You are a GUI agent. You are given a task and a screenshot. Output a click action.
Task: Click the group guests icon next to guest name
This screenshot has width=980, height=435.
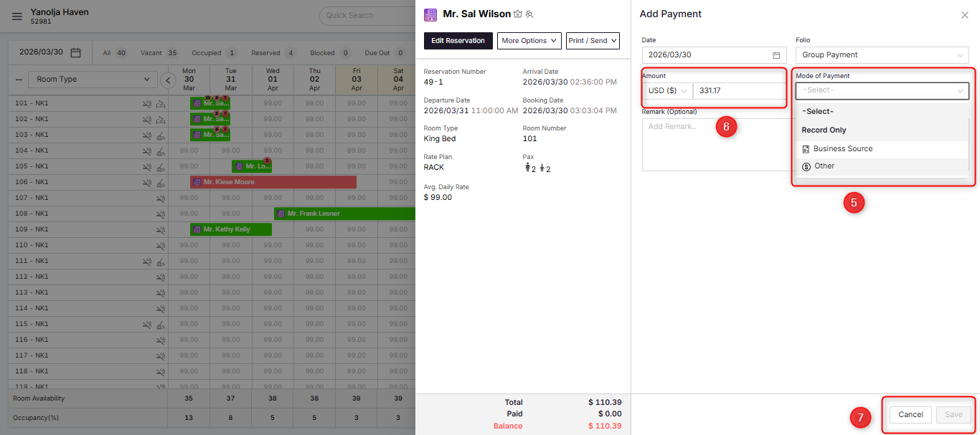(x=529, y=14)
